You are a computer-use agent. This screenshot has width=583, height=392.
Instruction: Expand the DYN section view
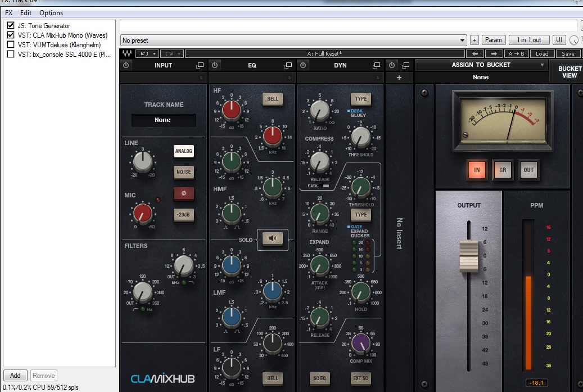[x=376, y=65]
